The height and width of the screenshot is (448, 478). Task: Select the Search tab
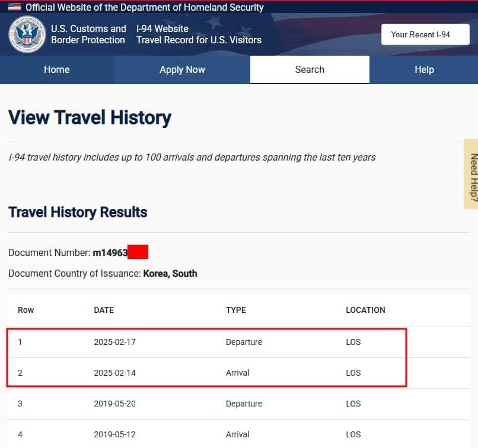[310, 69]
